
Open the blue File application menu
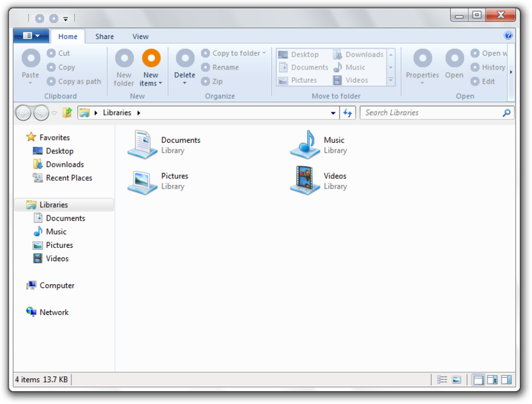[x=31, y=36]
